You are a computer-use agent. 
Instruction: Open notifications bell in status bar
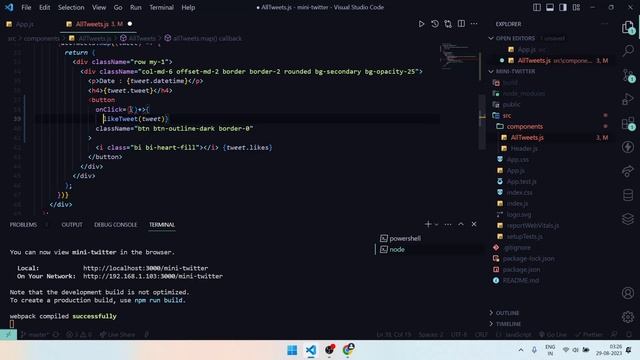pyautogui.click(x=629, y=334)
